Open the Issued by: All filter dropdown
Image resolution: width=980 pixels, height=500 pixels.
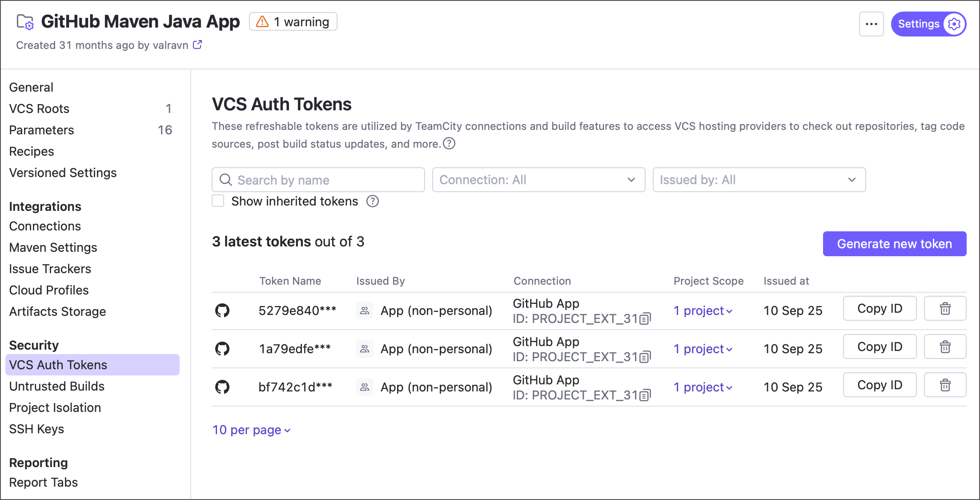pyautogui.click(x=759, y=180)
